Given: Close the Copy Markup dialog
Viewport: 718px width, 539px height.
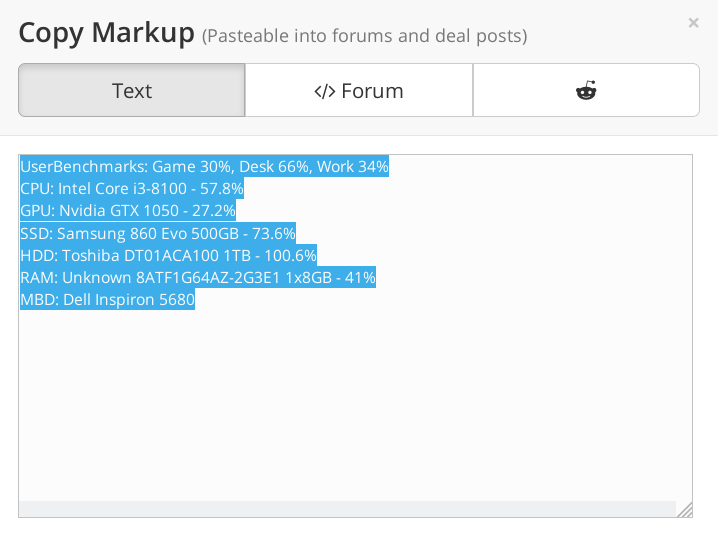Looking at the screenshot, I should point(693,22).
